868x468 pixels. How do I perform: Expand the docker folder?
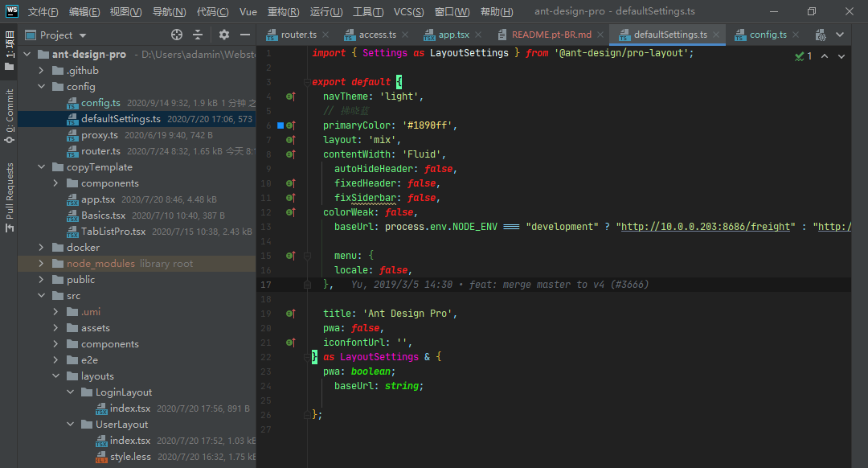coord(39,247)
